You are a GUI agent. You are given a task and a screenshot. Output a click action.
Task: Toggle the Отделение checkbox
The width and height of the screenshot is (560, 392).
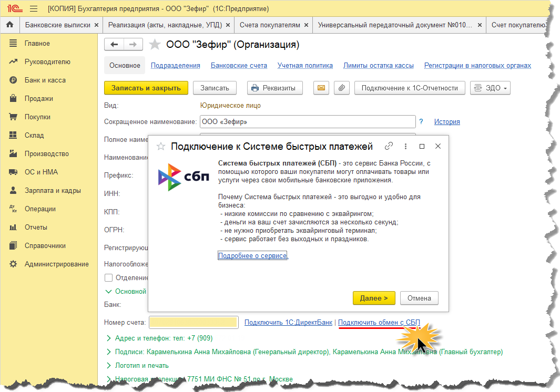(x=108, y=277)
